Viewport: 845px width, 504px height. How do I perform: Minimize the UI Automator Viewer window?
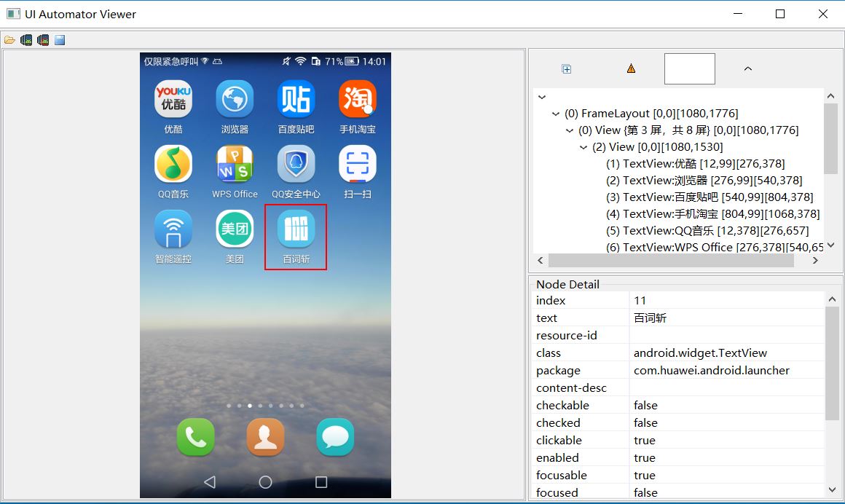738,14
